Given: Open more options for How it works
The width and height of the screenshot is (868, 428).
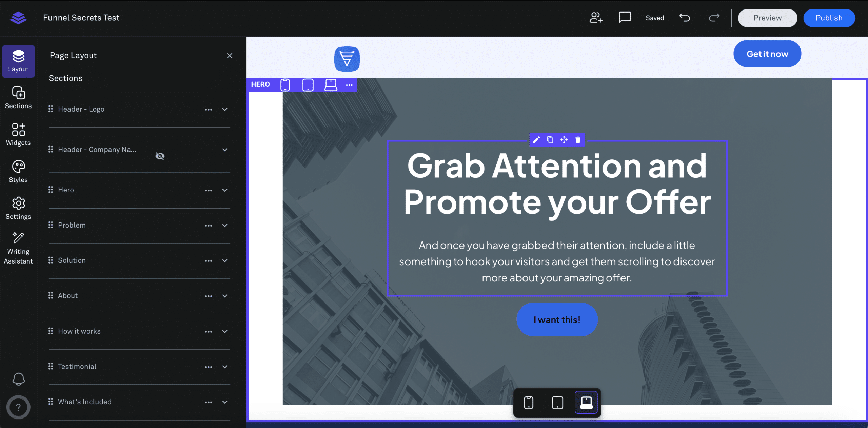Looking at the screenshot, I should [x=209, y=332].
